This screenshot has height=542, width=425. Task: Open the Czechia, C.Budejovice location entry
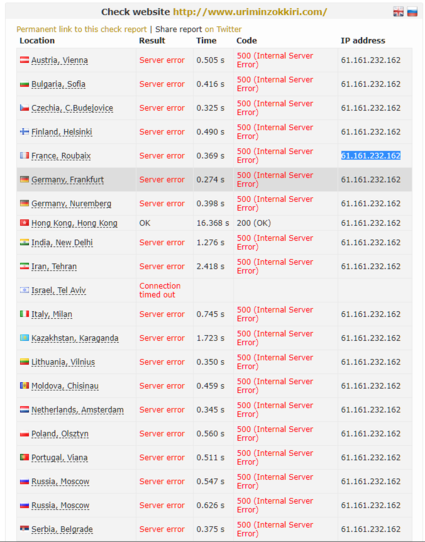click(72, 108)
